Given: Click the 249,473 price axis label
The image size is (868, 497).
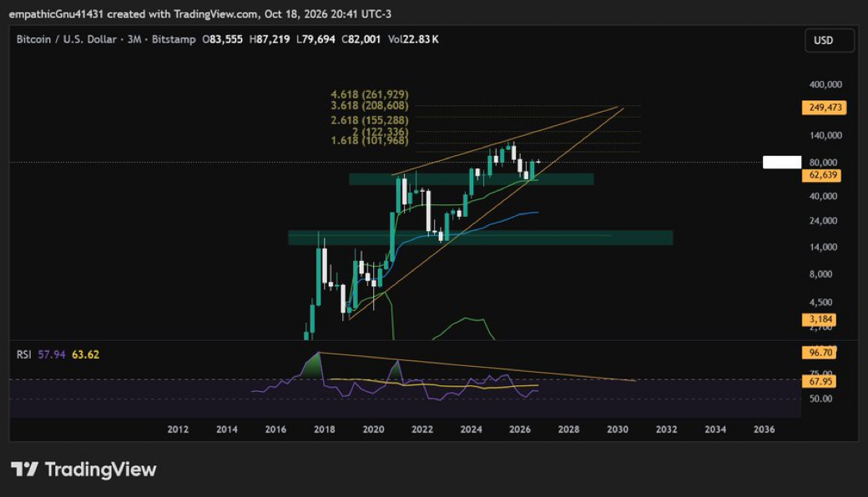Looking at the screenshot, I should [825, 108].
